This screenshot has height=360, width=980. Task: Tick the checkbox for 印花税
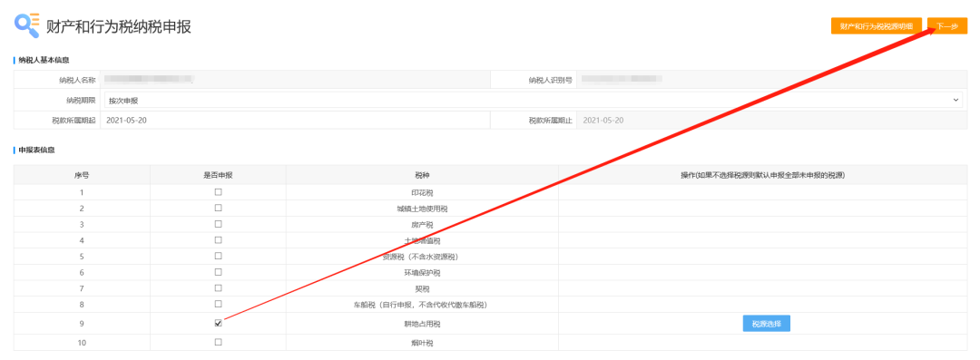pyautogui.click(x=218, y=192)
